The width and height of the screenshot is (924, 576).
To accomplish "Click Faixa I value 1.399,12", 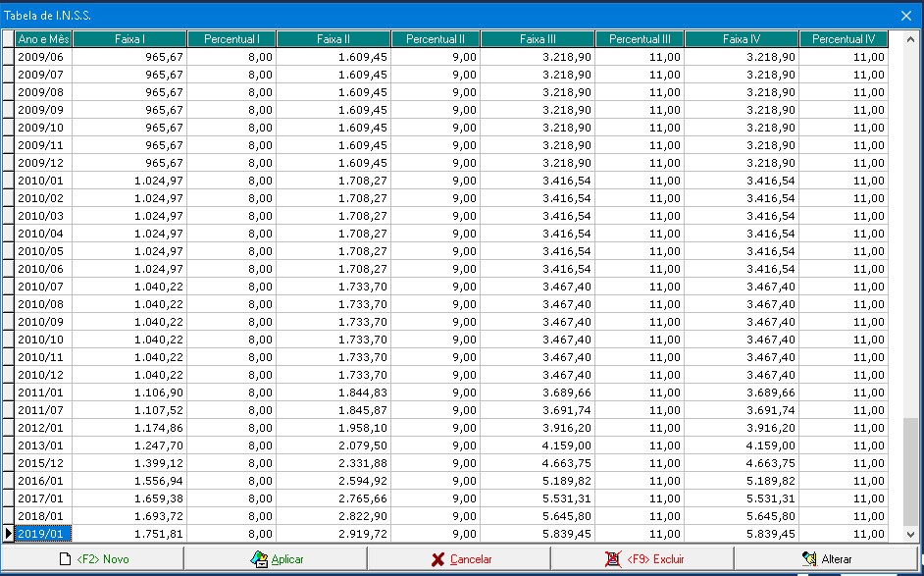I will (x=129, y=463).
